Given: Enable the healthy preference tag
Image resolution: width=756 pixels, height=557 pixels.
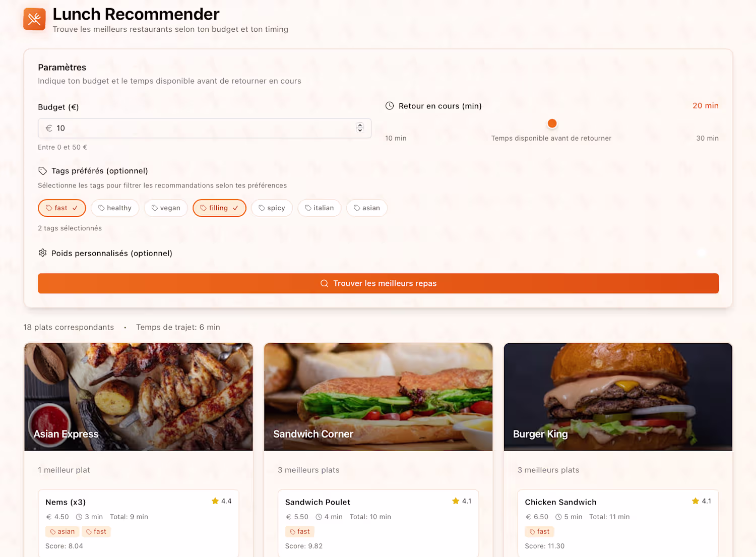Looking at the screenshot, I should tap(115, 208).
